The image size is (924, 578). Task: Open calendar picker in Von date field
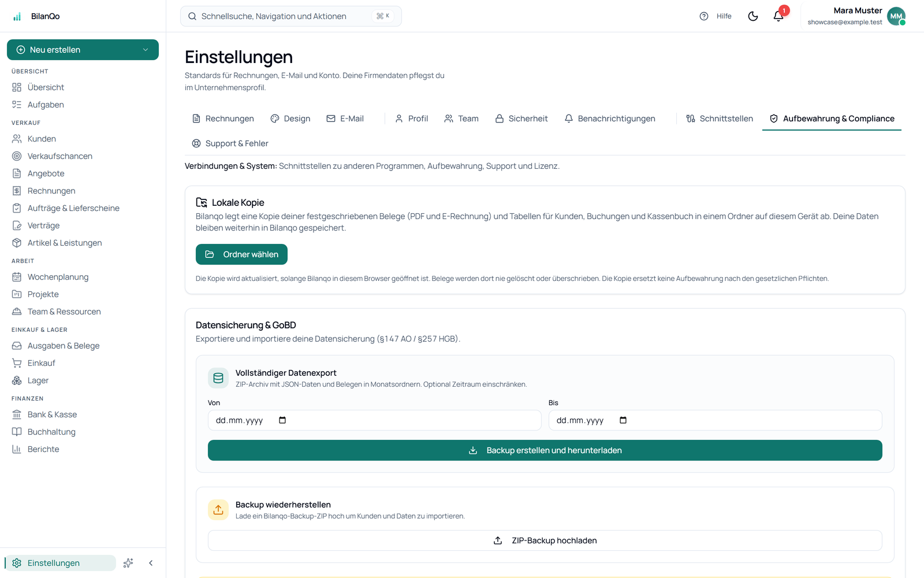pos(282,420)
